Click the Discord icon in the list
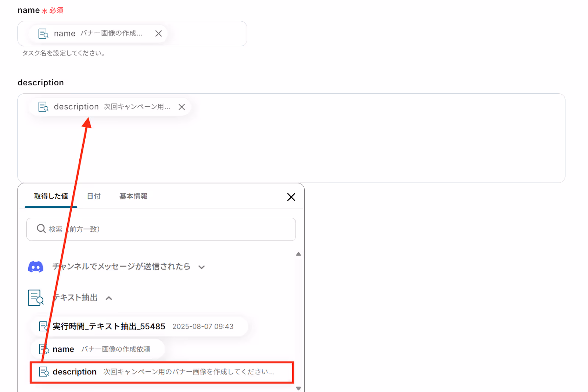The image size is (588, 392). pos(36,267)
